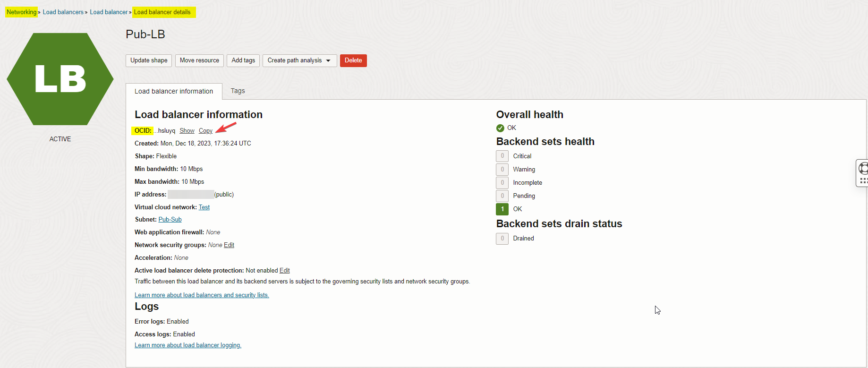Click the Pending backend count badge
The image size is (868, 368).
(x=502, y=196)
